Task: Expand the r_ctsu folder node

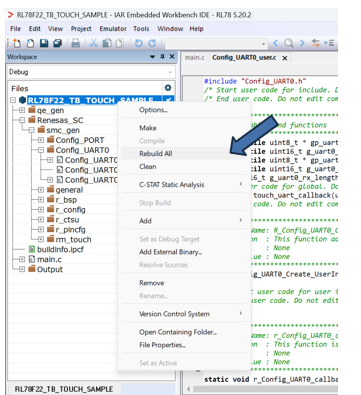Action: coord(41,220)
